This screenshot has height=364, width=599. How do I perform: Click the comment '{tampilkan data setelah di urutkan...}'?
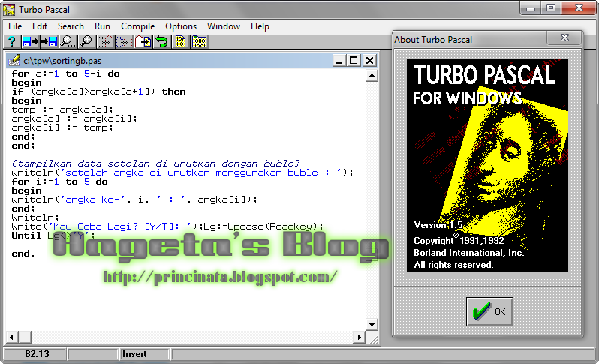click(156, 164)
